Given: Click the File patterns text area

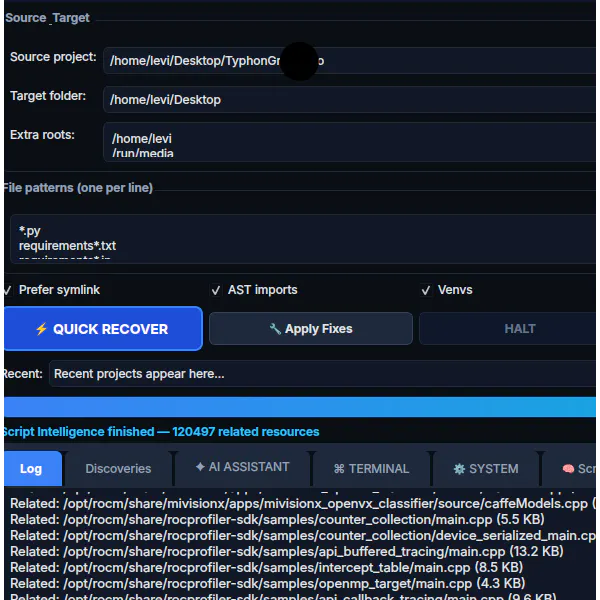Looking at the screenshot, I should [303, 239].
